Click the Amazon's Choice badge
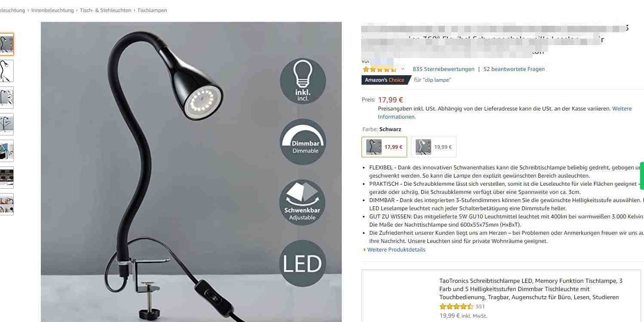 [385, 80]
